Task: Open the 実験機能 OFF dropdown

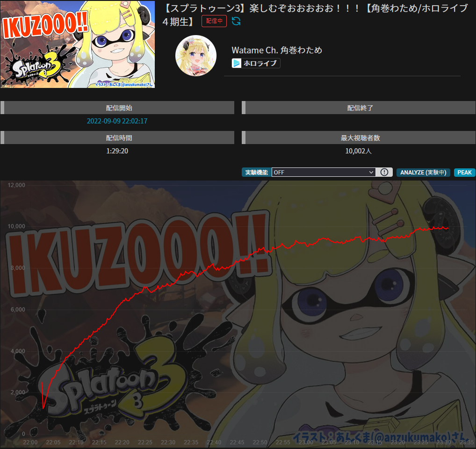Action: click(324, 173)
